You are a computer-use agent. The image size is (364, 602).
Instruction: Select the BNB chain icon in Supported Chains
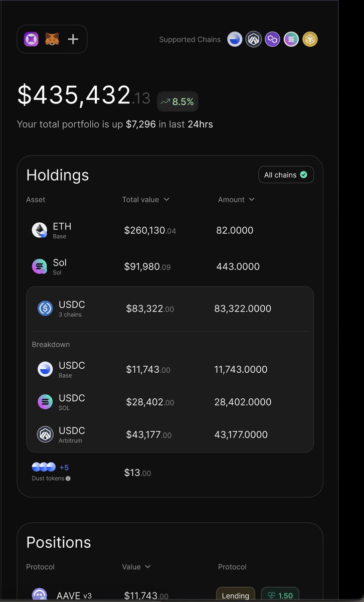click(310, 39)
